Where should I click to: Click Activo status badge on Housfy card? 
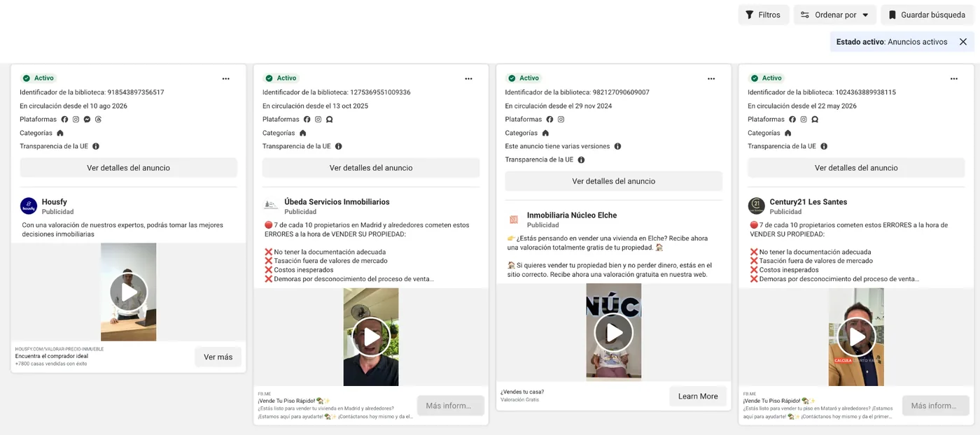38,78
